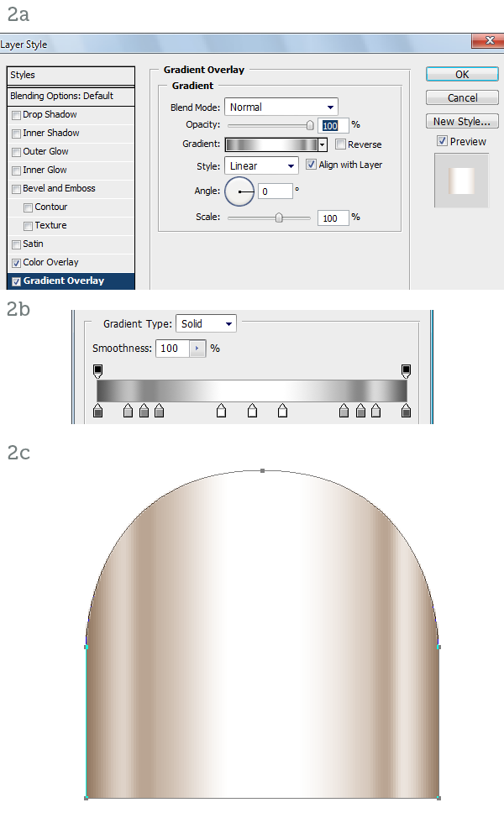The image size is (504, 813).
Task: Uncheck the Gradient Overlay checkbox
Action: pyautogui.click(x=17, y=281)
